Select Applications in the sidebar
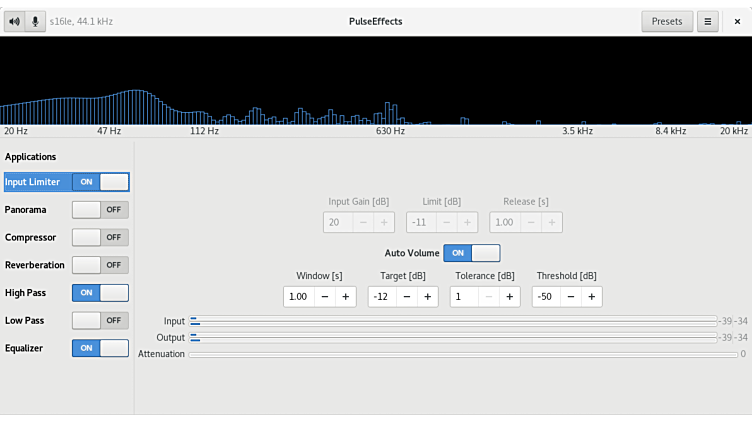 pyautogui.click(x=30, y=157)
